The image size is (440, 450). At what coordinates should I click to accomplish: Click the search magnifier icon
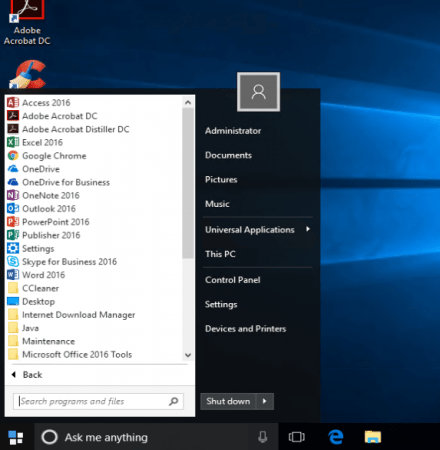point(174,401)
